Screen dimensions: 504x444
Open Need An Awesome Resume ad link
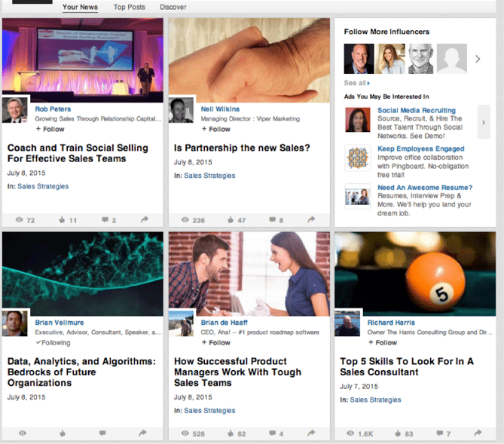pyautogui.click(x=425, y=187)
